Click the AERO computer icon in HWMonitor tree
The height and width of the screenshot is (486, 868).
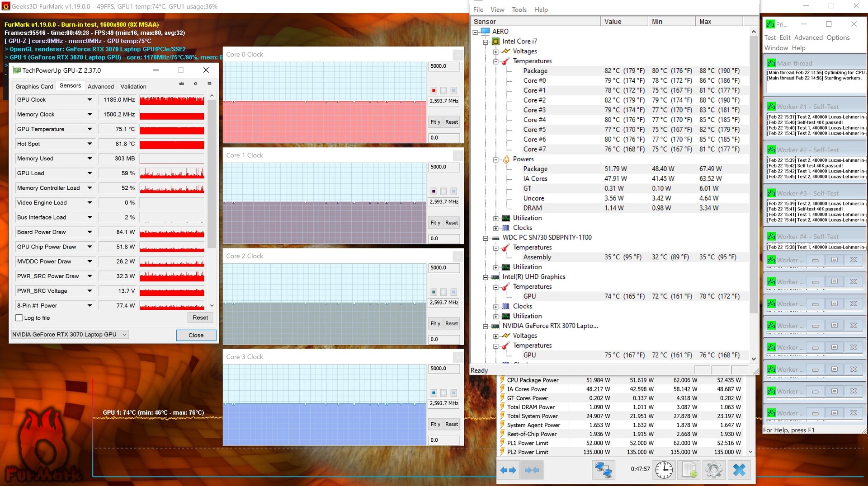[486, 32]
